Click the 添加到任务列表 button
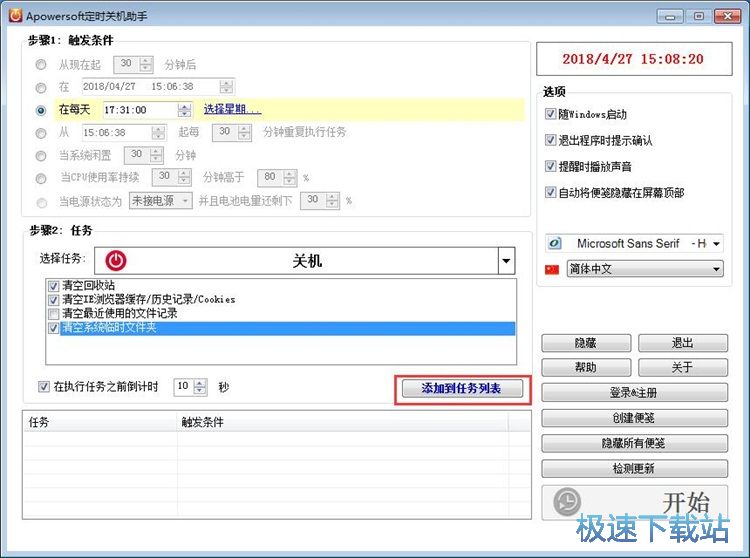The image size is (750, 558). point(462,388)
